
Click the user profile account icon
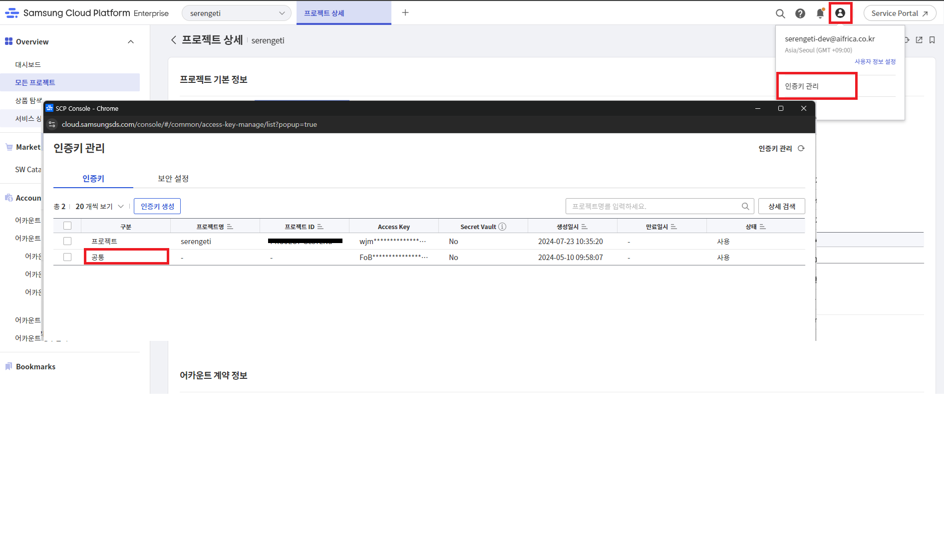pos(840,13)
